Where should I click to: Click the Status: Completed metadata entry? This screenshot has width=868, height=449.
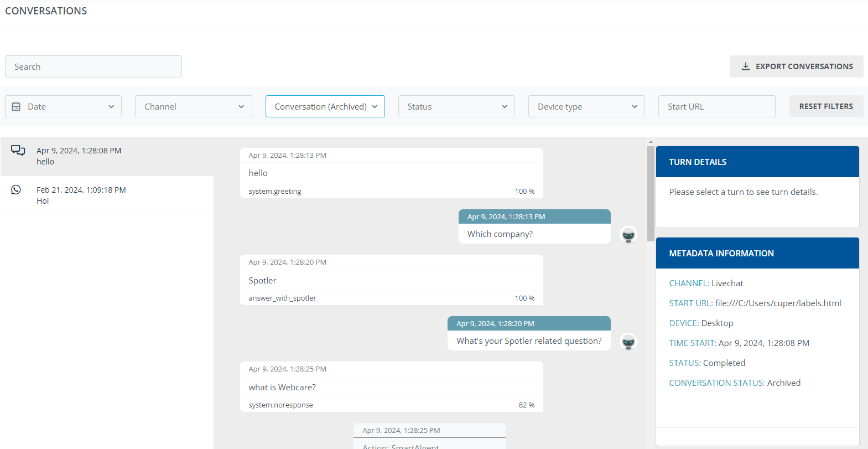[707, 363]
